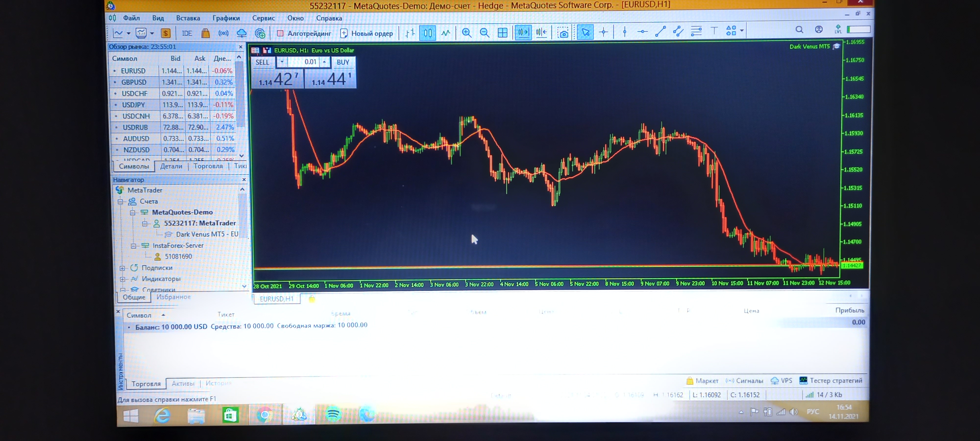Toggle chart shift from right edge
The image size is (980, 441).
[541, 32]
